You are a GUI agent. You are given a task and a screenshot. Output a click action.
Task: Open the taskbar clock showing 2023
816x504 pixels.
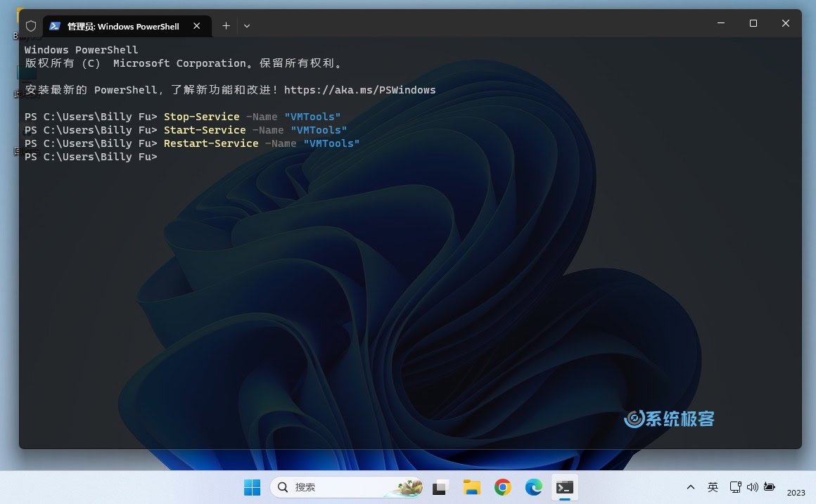[796, 492]
